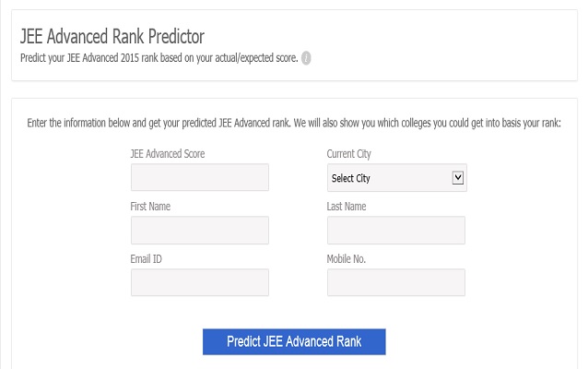Screen dimensions: 588x369
Task: Click into the First Name text box
Action: coord(200,231)
